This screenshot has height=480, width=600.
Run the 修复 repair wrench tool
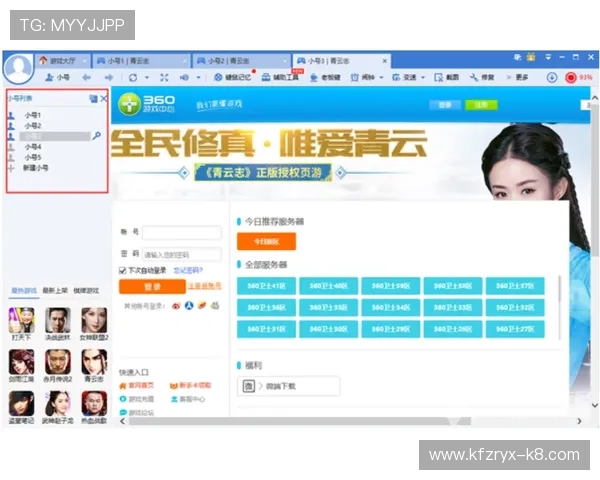click(482, 77)
